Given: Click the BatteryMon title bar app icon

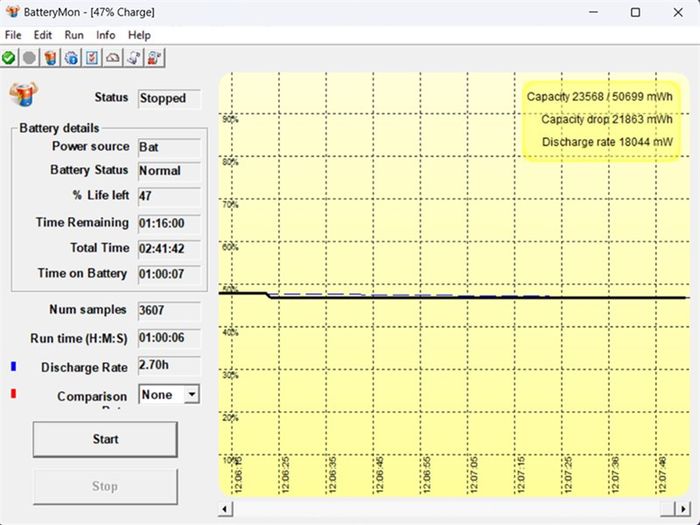Looking at the screenshot, I should coord(12,12).
